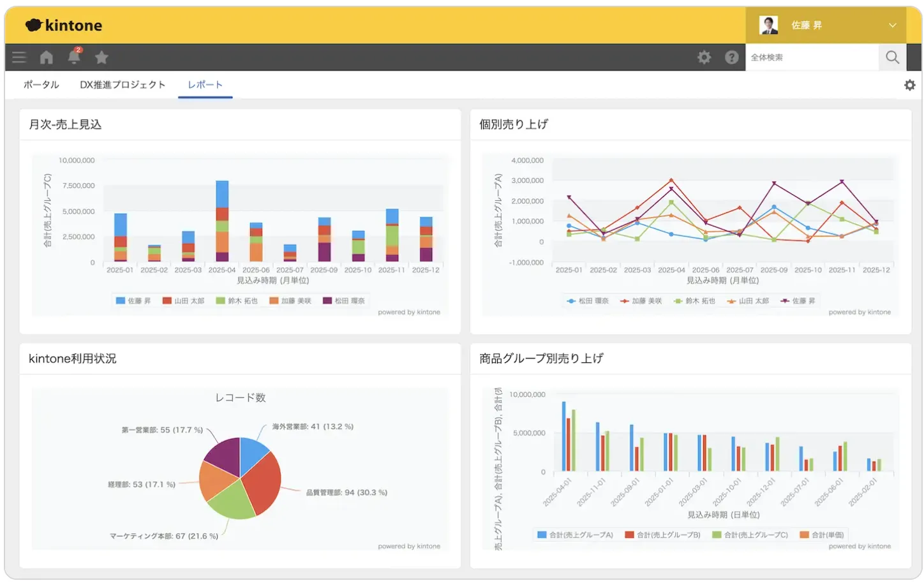The height and width of the screenshot is (583, 924).
Task: Open the notifications bell
Action: pos(74,57)
